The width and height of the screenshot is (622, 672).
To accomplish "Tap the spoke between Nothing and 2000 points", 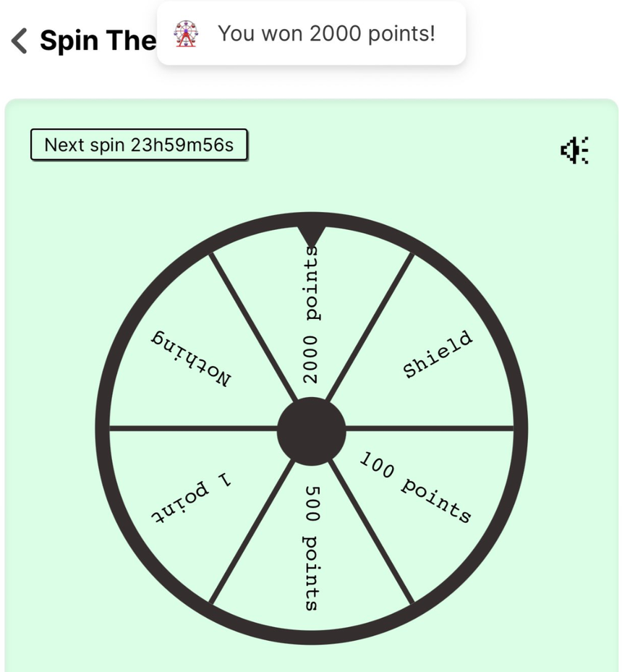I will [x=253, y=327].
